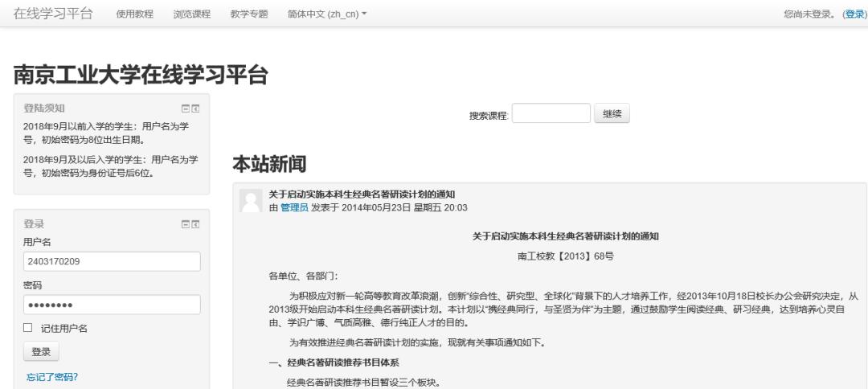Click the bold news title 关于启动实施本科生经典名著研读计划的通知 beside avatar
The image size is (868, 389).
pos(362,194)
